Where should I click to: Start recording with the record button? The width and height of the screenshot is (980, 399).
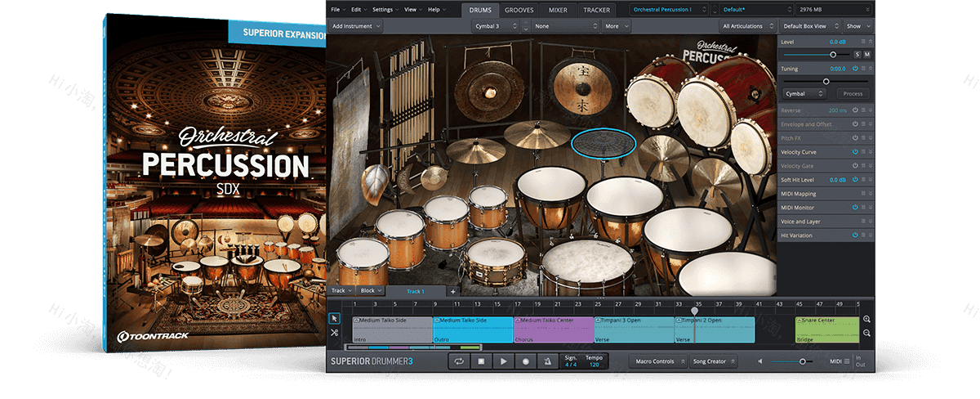pyautogui.click(x=525, y=361)
